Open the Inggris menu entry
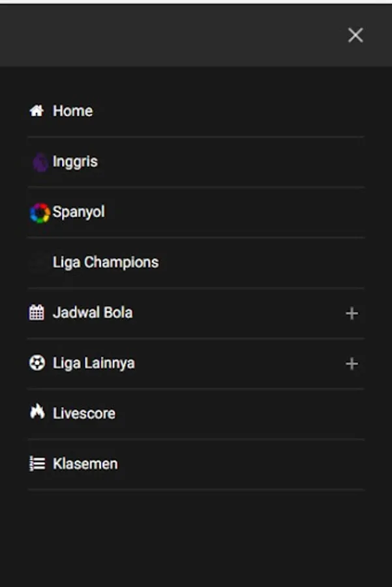 tap(75, 162)
